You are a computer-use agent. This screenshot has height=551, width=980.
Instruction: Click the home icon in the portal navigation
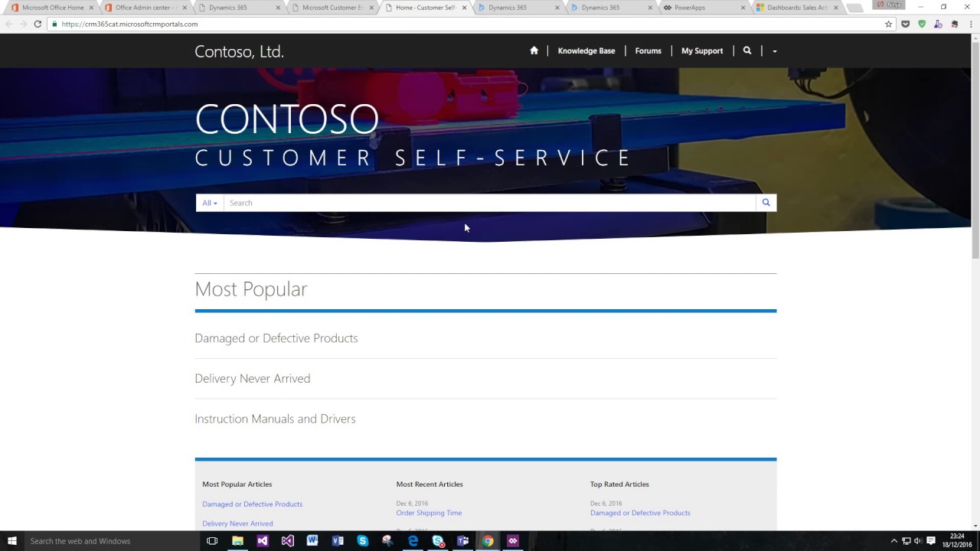534,51
